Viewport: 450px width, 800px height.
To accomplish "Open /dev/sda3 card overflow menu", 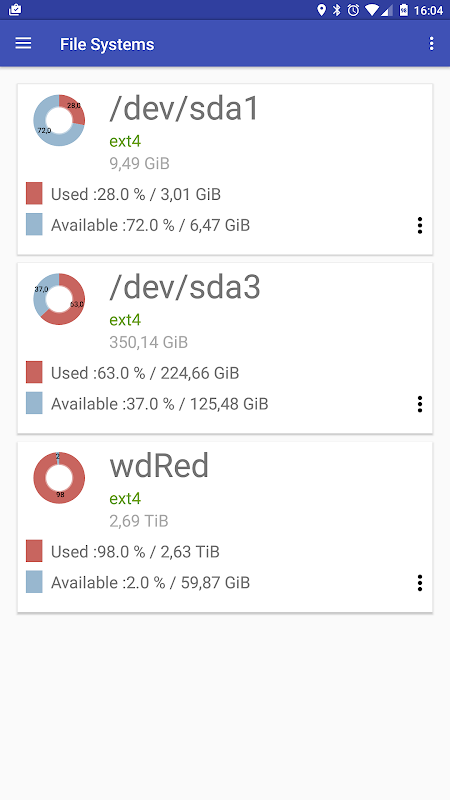I will (x=419, y=404).
